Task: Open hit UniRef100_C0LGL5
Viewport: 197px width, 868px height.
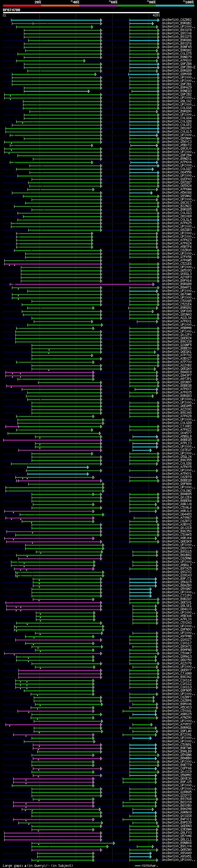Action: click(x=177, y=132)
